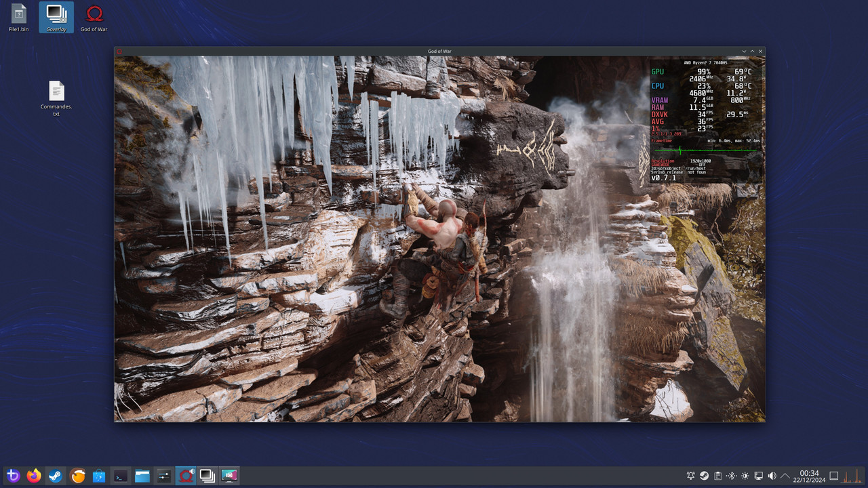Open the application launcher in the taskbar

12,476
